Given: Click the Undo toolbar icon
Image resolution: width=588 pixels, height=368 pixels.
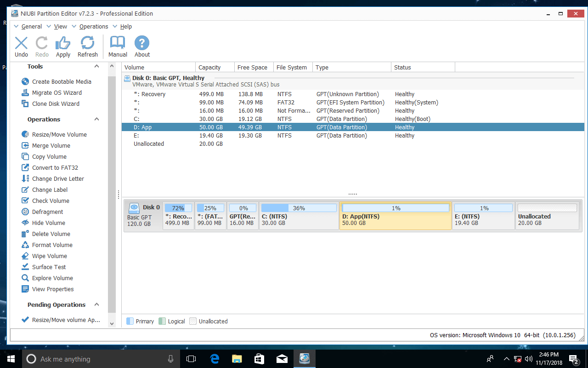Looking at the screenshot, I should (21, 43).
